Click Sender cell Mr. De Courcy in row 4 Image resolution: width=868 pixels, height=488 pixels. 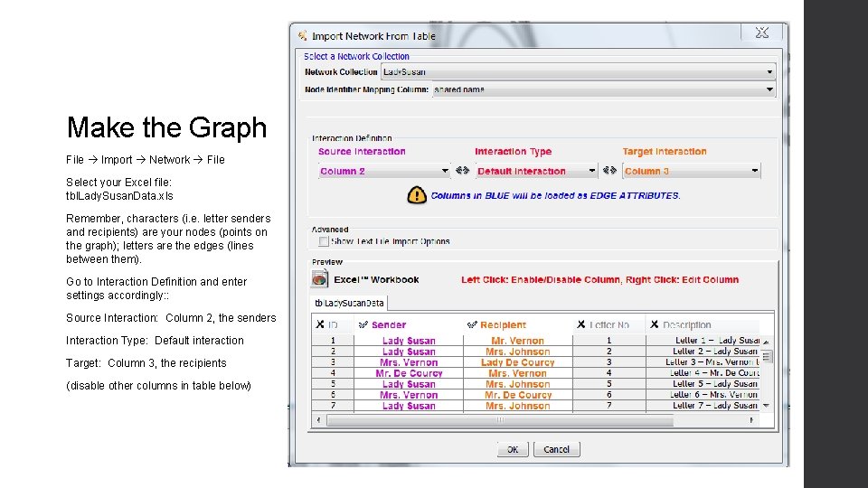(409, 373)
